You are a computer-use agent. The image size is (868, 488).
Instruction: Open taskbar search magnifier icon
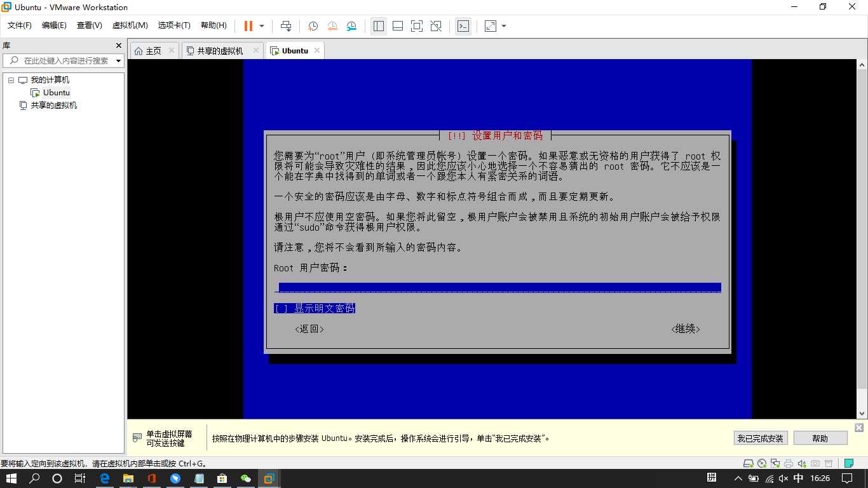35,478
